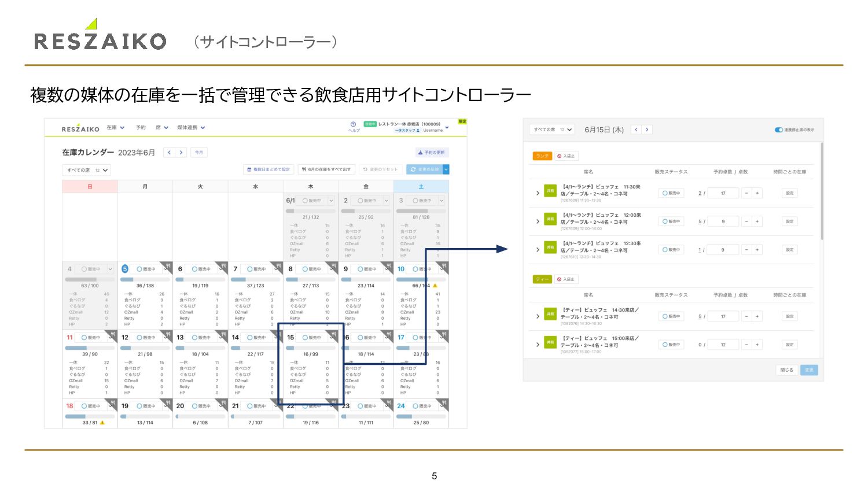The width and height of the screenshot is (868, 488).
Task: Click 複数日まとめて設定 button
Action: coord(269,169)
